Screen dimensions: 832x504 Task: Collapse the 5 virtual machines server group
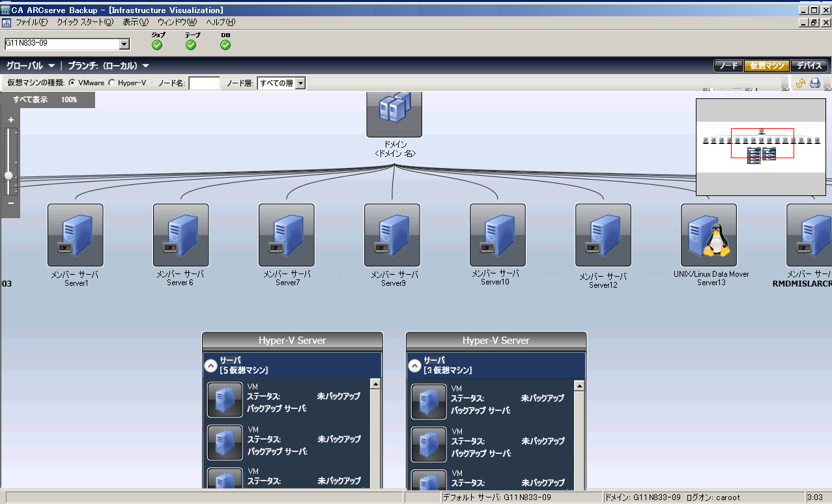click(x=211, y=365)
